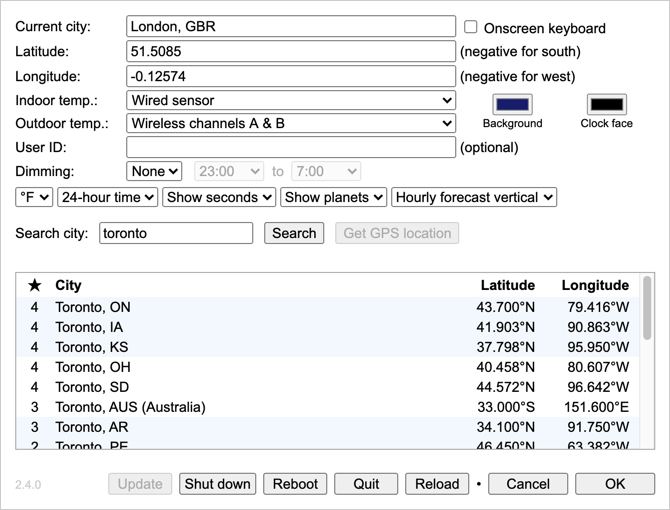Click the Reload button
Image resolution: width=670 pixels, height=510 pixels.
[437, 484]
